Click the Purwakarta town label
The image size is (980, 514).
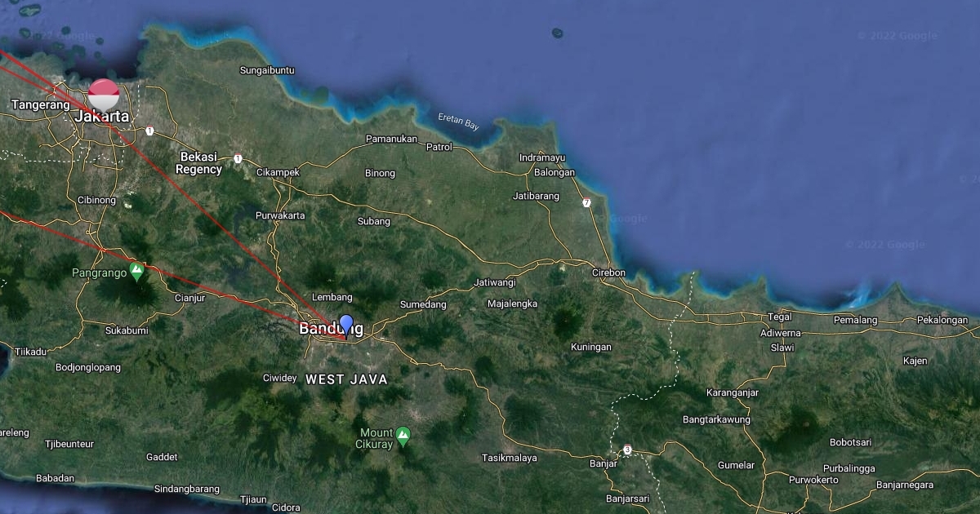pos(280,215)
